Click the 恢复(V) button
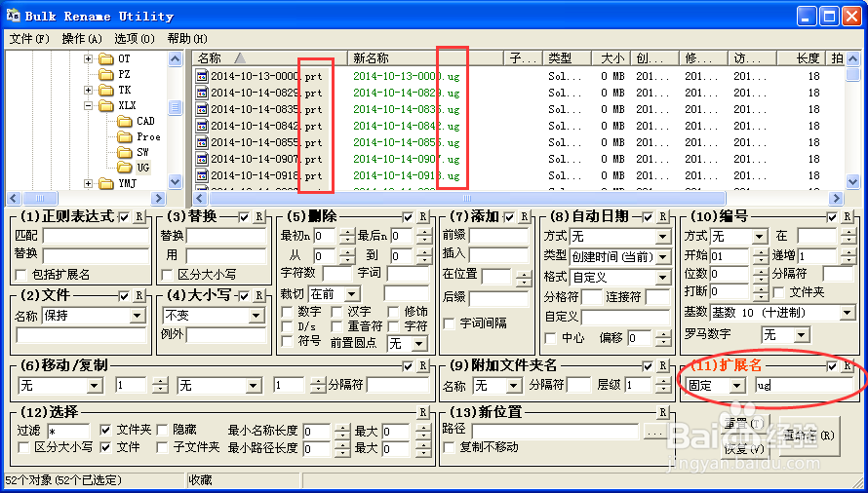Viewport: 868px width, 493px height. (x=744, y=449)
